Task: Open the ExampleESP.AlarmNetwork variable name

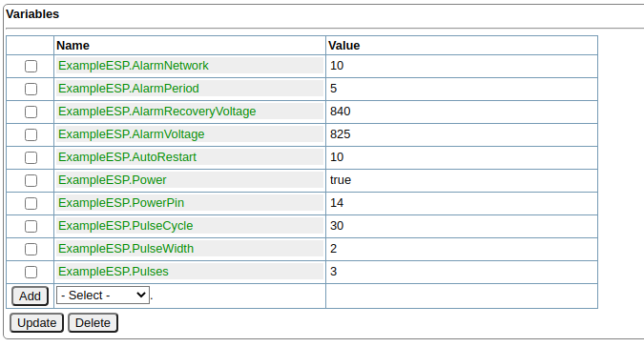Action: click(133, 66)
